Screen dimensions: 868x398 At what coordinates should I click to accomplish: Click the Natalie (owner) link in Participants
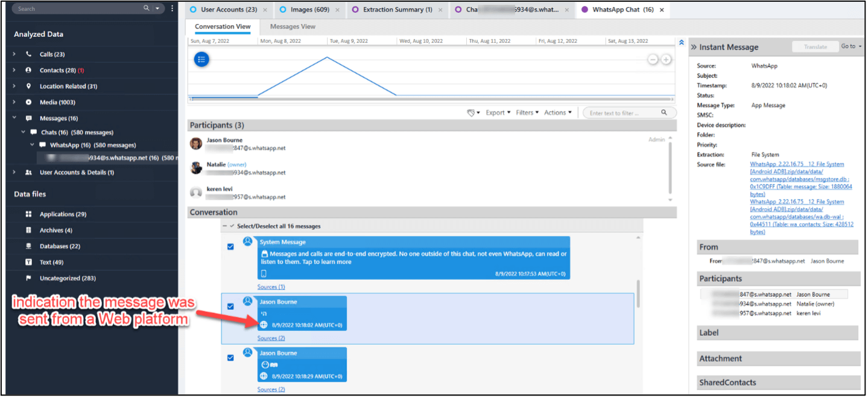pos(236,164)
